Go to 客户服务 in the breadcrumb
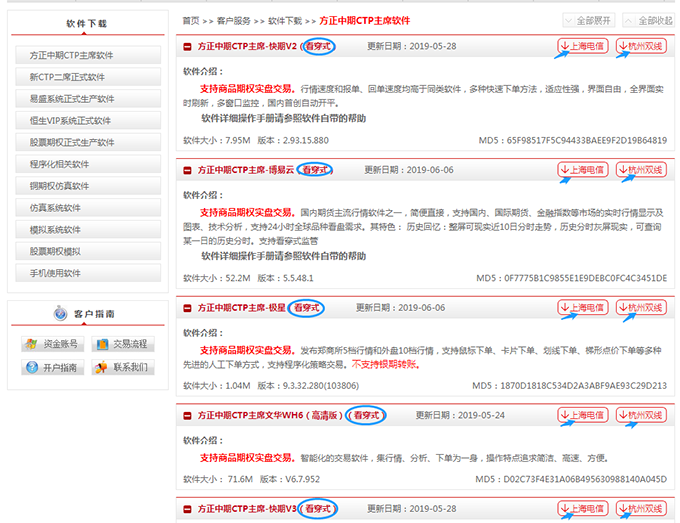The image size is (680, 523). [234, 20]
